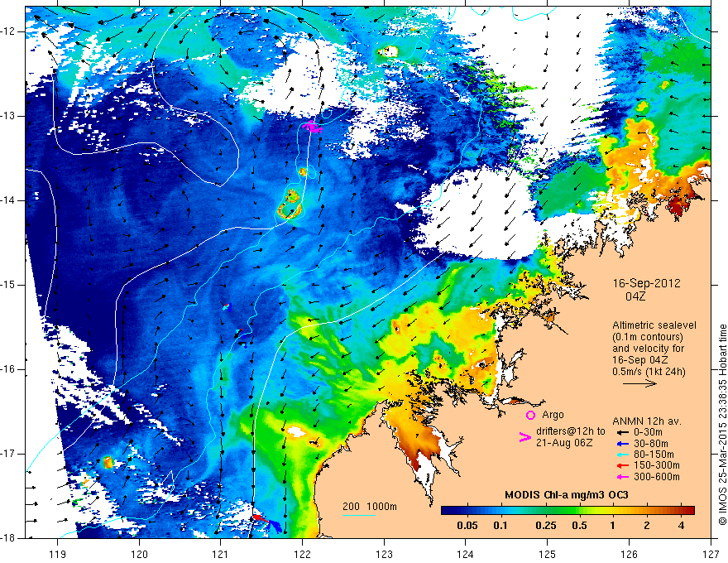
Task: Click the 125 longitude axis label
Action: 548,554
